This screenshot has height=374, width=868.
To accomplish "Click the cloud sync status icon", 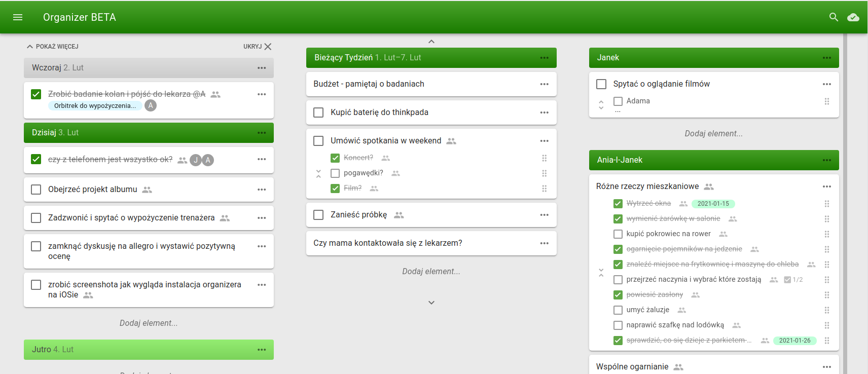I will pos(853,17).
